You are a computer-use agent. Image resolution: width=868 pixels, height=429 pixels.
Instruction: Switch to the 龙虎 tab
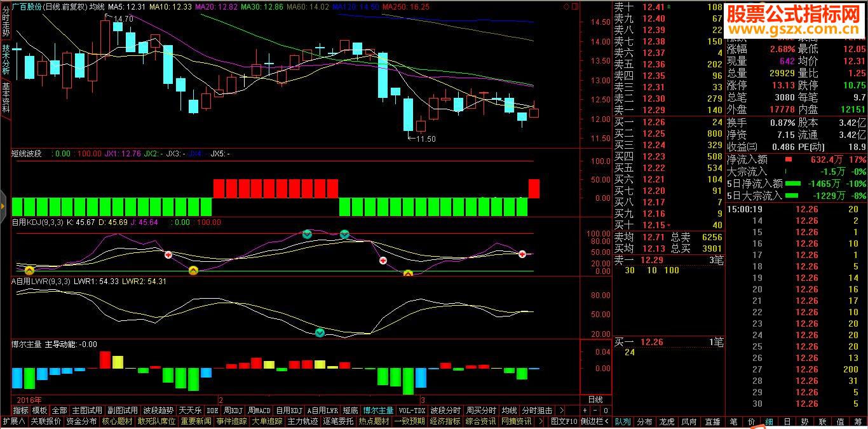click(x=667, y=421)
